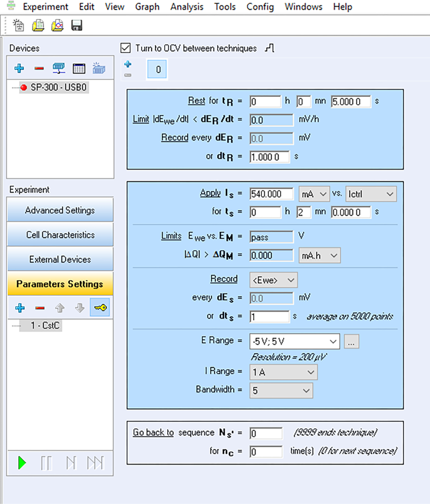Click the Ns' go back sequence field
Screen dimensions: 430x504
tap(266, 433)
